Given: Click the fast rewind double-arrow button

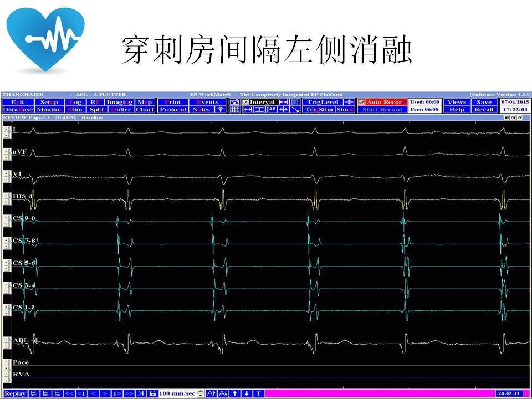Looking at the screenshot, I should [x=69, y=393].
